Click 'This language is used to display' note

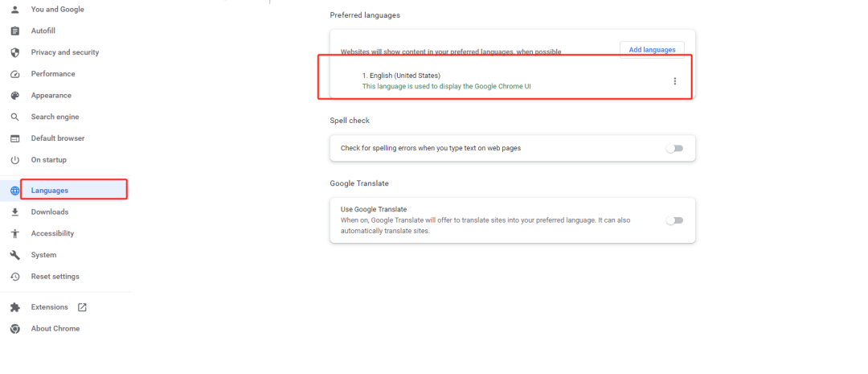click(x=447, y=86)
